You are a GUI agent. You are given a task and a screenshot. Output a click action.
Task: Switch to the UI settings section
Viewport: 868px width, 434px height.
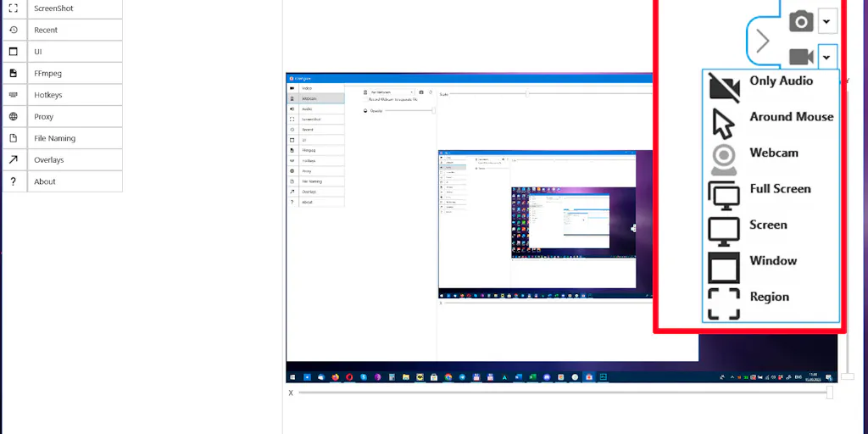pyautogui.click(x=62, y=52)
